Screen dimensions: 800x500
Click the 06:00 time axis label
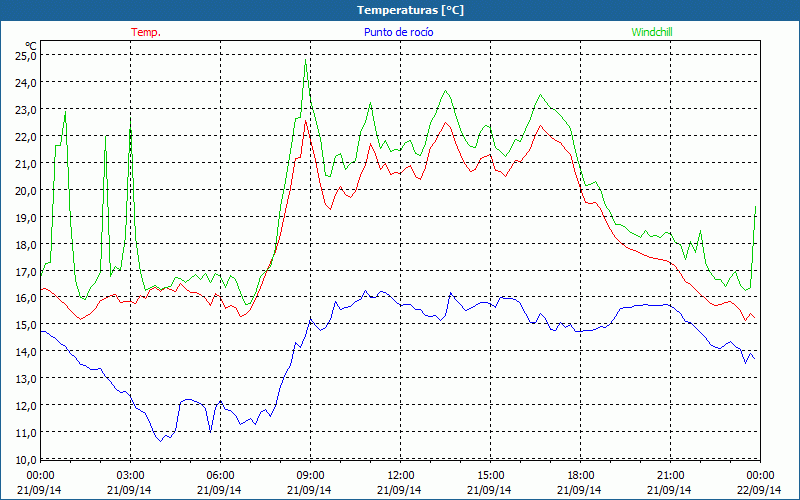220,476
